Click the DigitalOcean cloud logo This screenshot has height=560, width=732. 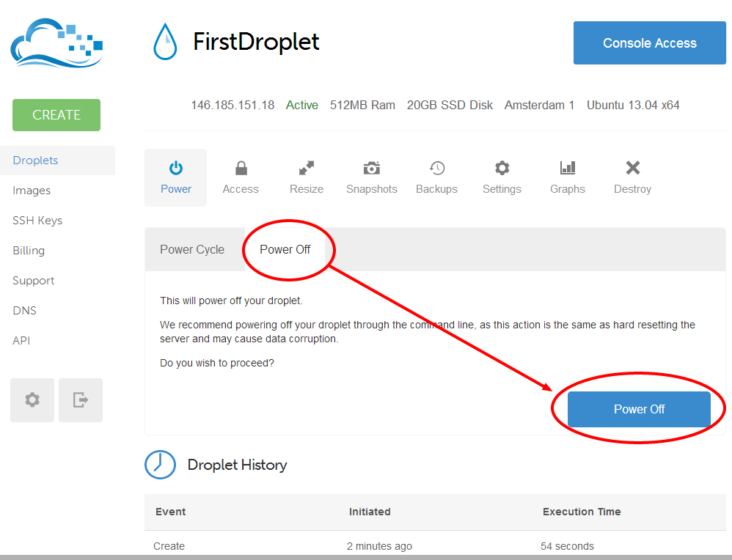(56, 43)
